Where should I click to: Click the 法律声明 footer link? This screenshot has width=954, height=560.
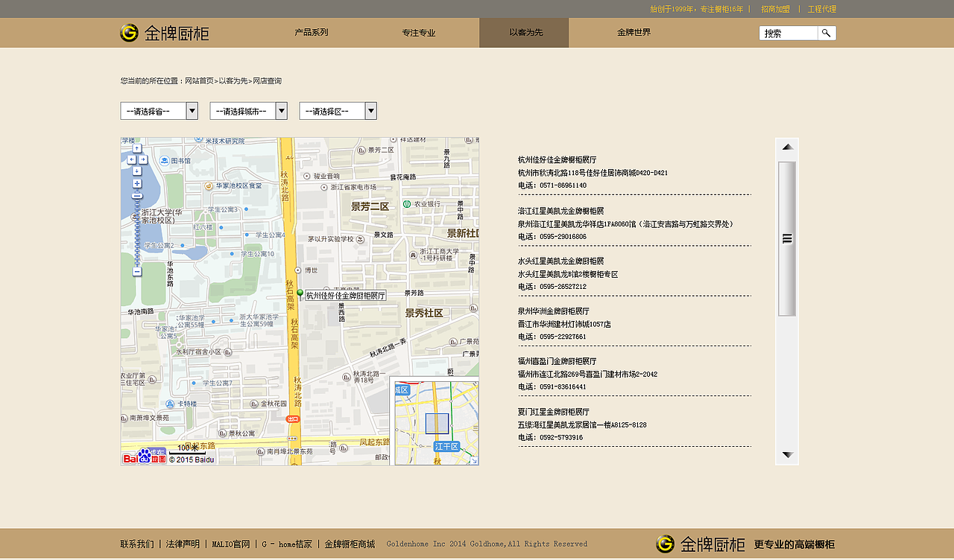tap(183, 544)
